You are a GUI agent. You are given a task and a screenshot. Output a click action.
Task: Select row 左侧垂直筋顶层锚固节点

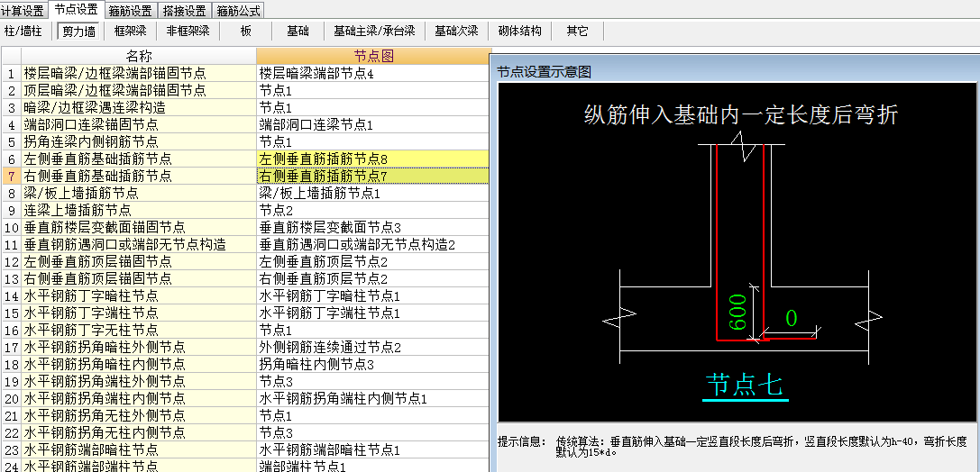tap(139, 261)
